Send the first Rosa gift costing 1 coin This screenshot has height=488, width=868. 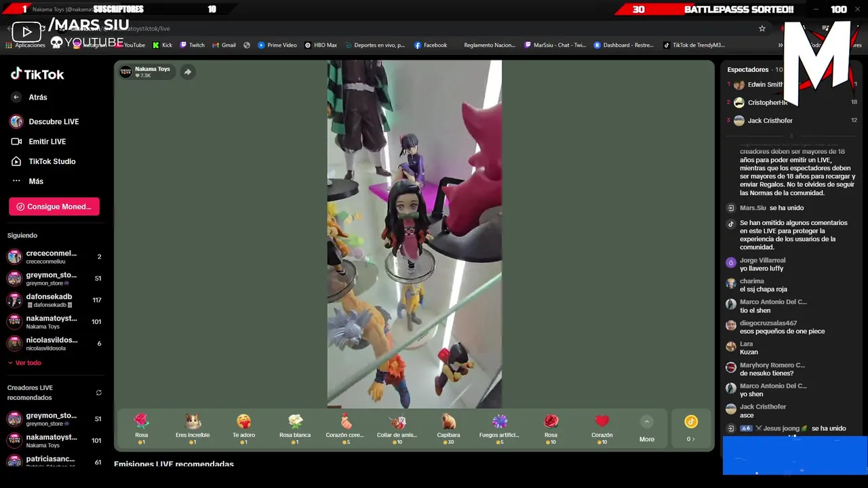[141, 428]
